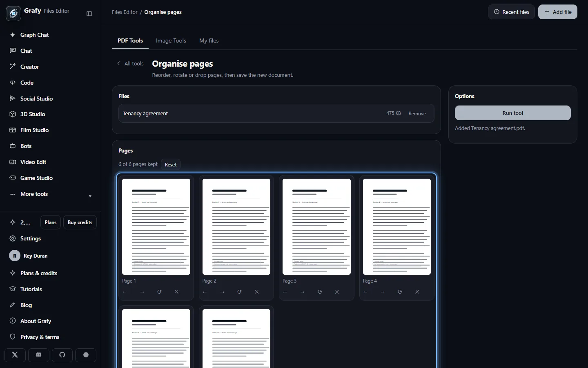Click the round theme button in sidebar footer

click(86, 355)
